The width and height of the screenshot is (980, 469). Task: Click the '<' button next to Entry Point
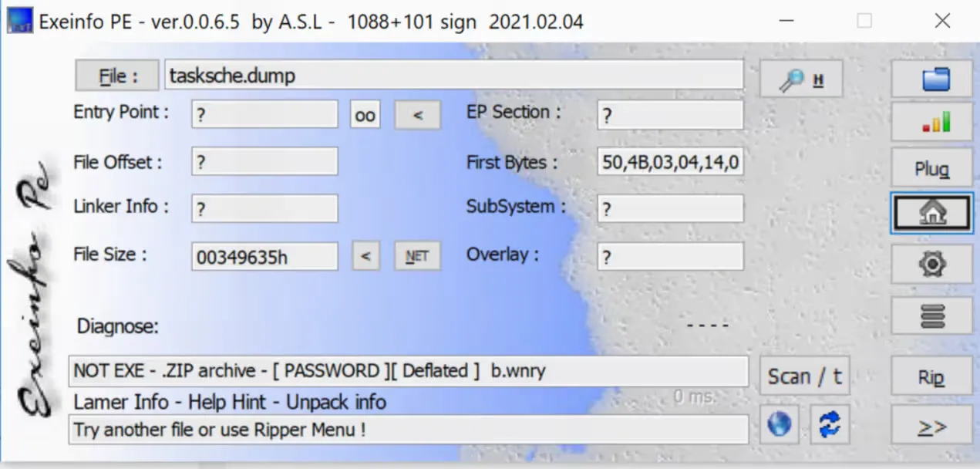tap(418, 115)
